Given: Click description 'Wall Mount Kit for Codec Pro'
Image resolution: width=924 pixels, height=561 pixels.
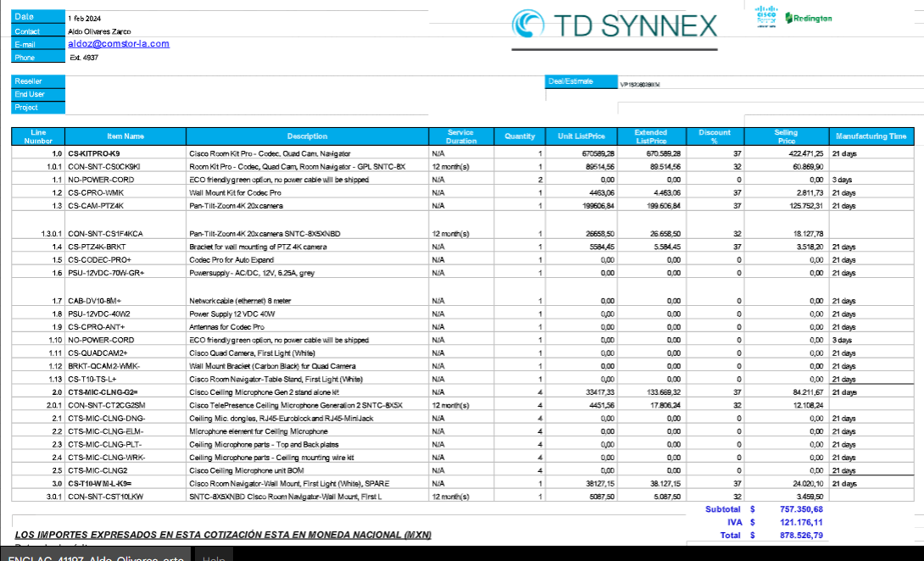Looking at the screenshot, I should click(235, 192).
